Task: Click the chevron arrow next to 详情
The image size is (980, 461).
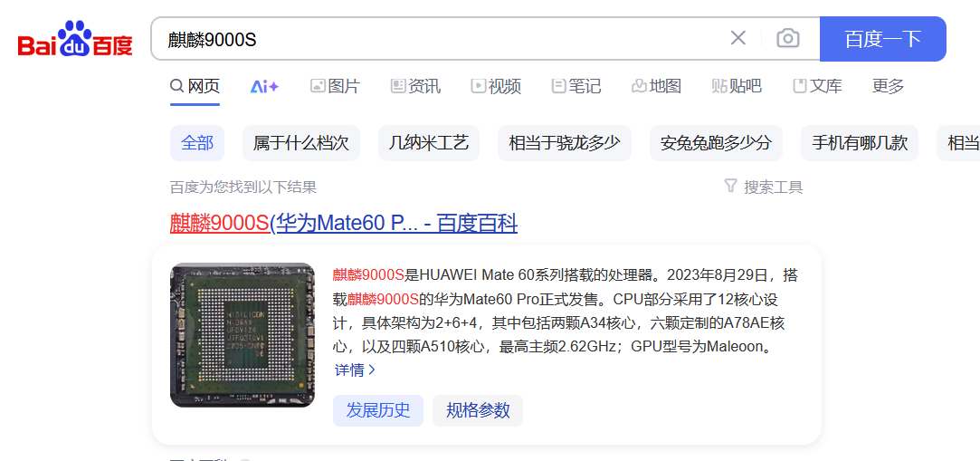Action: click(x=372, y=370)
